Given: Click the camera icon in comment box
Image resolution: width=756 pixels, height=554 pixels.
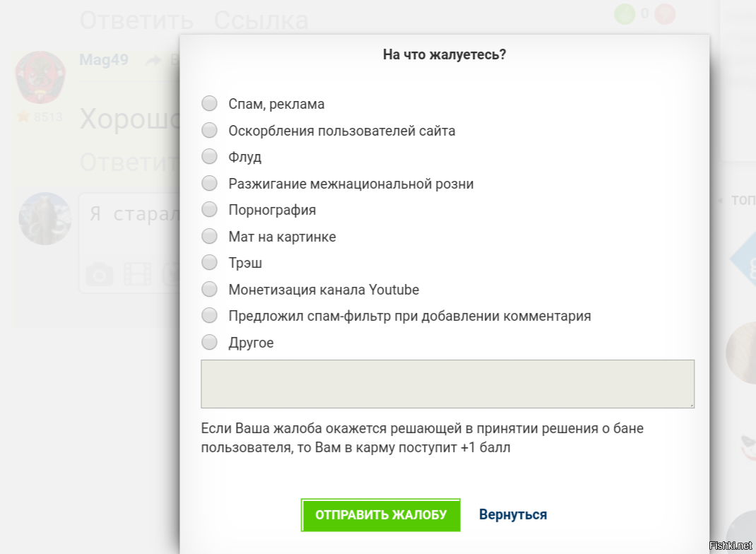Looking at the screenshot, I should point(100,275).
